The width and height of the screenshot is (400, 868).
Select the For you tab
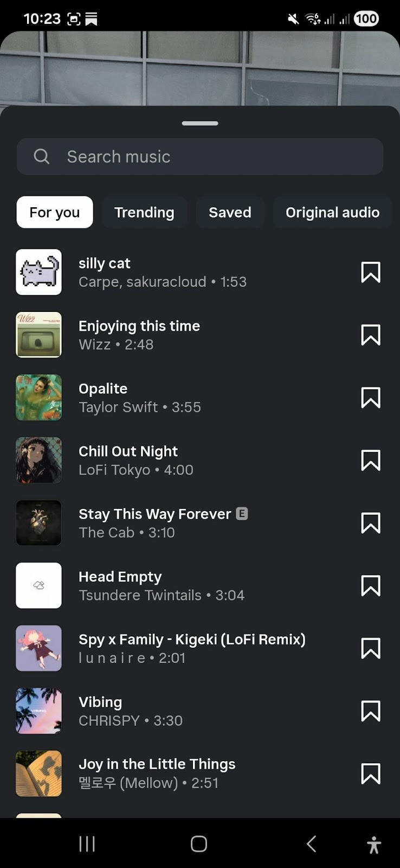click(x=55, y=212)
